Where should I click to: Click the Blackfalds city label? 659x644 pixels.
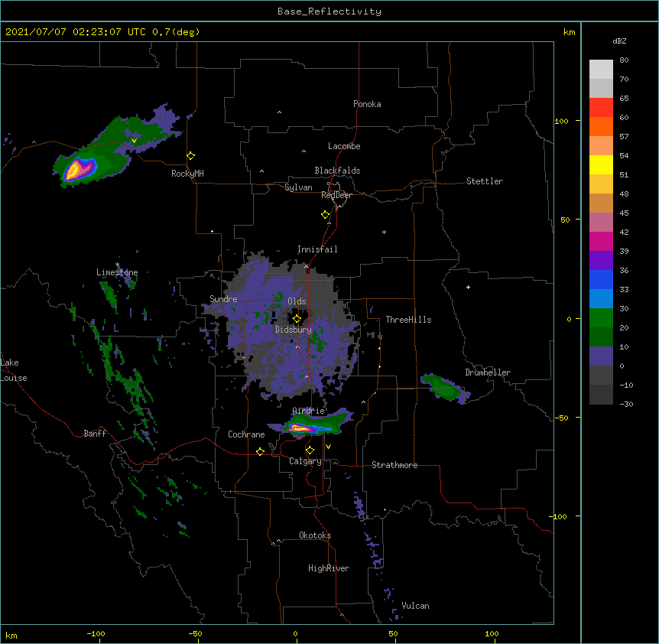337,171
